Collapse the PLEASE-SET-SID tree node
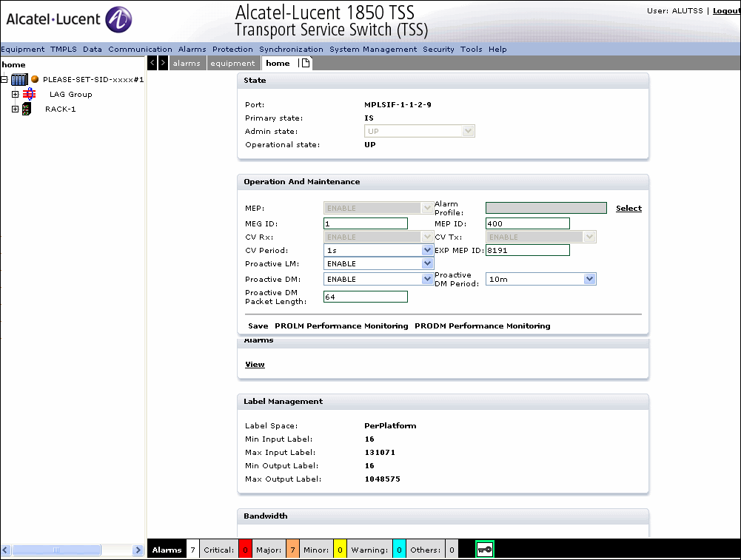This screenshot has height=560, width=741. [x=4, y=79]
